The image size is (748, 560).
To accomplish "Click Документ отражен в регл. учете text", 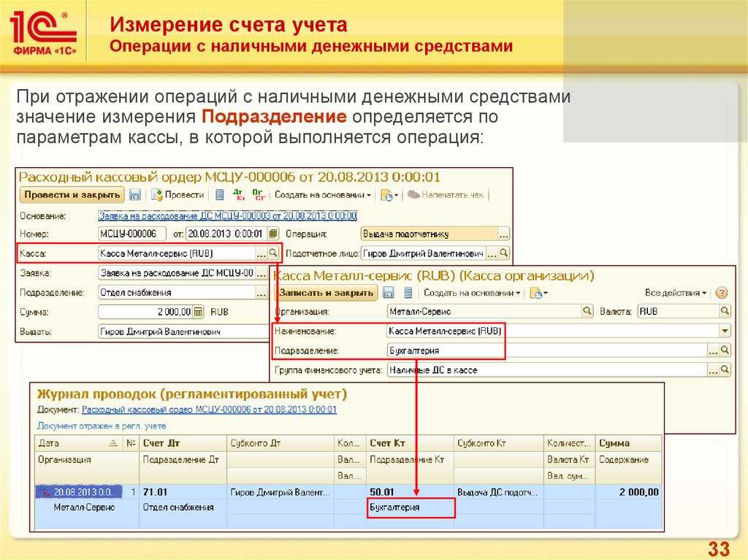I will pos(102,426).
